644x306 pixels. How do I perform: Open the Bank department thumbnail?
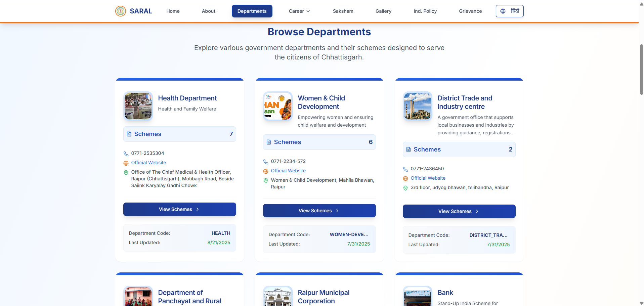[418, 296]
